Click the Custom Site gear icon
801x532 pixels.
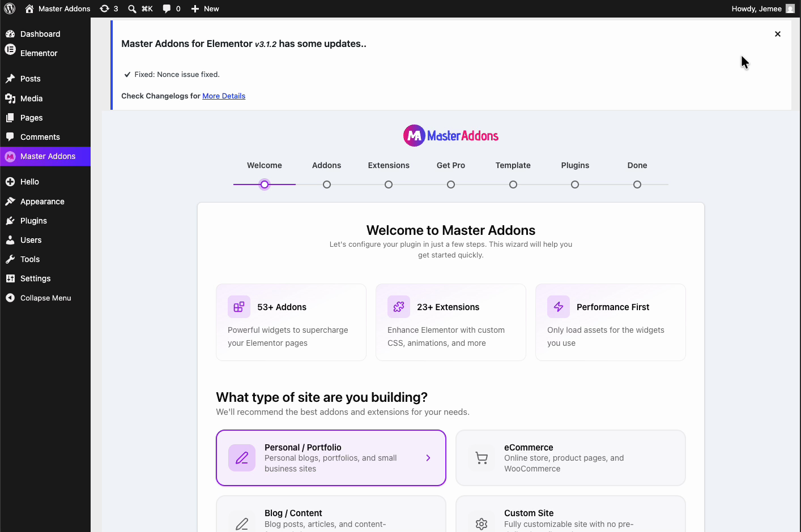click(482, 524)
